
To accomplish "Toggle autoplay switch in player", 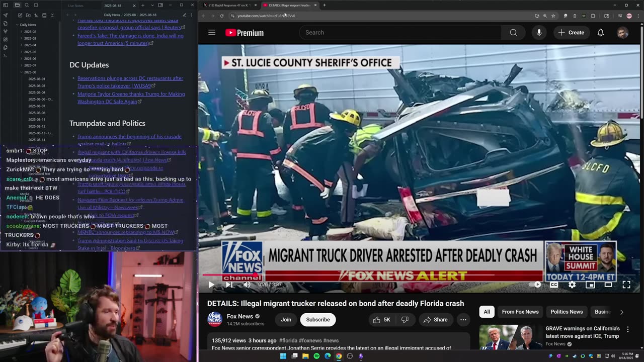I will point(535,285).
